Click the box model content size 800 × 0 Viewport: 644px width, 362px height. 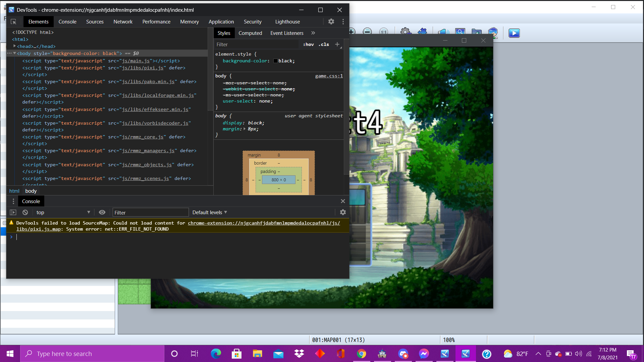click(x=279, y=180)
